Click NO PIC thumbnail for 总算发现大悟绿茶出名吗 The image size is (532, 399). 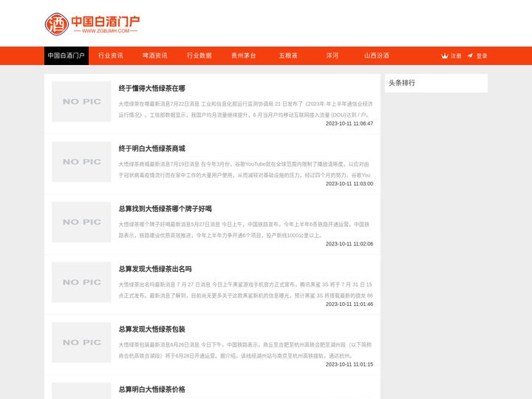tap(81, 282)
